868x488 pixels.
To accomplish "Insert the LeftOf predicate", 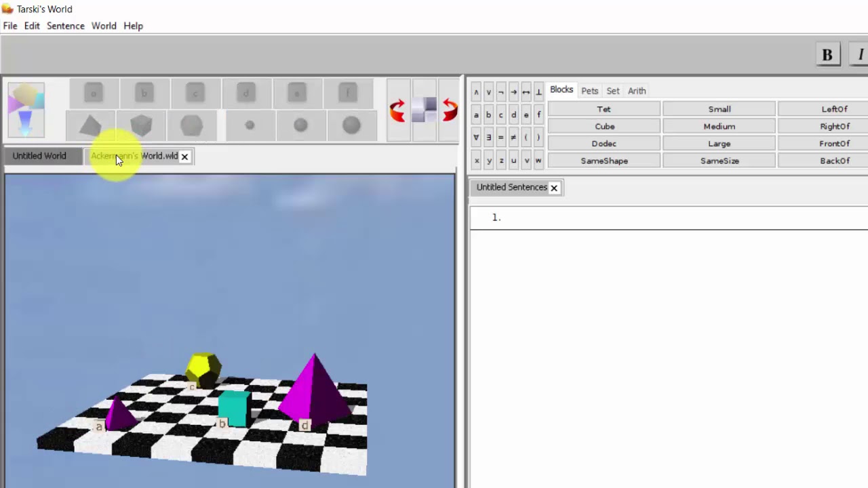I will pyautogui.click(x=823, y=109).
